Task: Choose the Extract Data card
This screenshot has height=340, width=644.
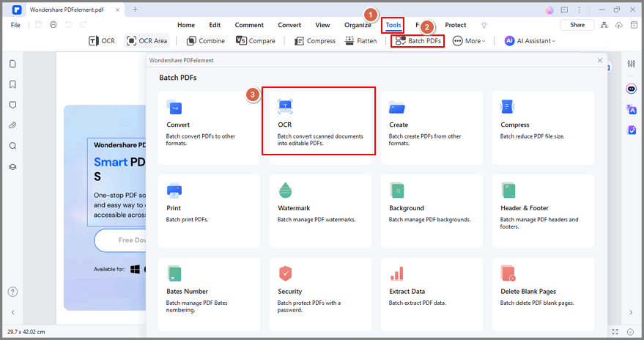Action: 432,295
